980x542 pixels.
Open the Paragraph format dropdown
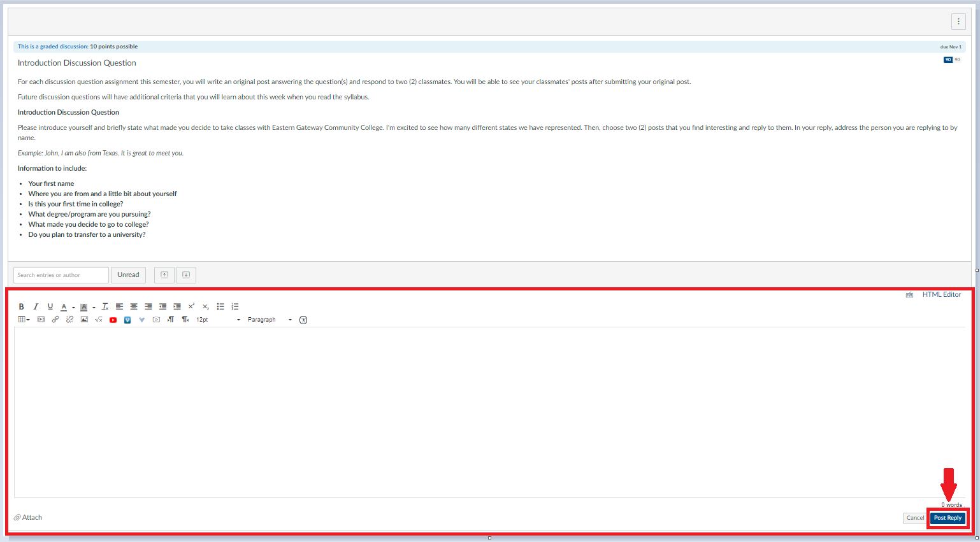tap(270, 320)
